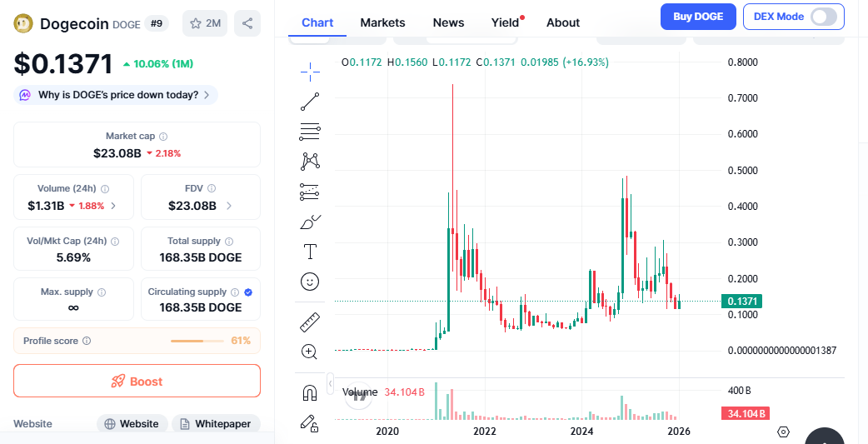The width and height of the screenshot is (868, 444).
Task: Expand the Volume (24h) details chevron
Action: (113, 206)
